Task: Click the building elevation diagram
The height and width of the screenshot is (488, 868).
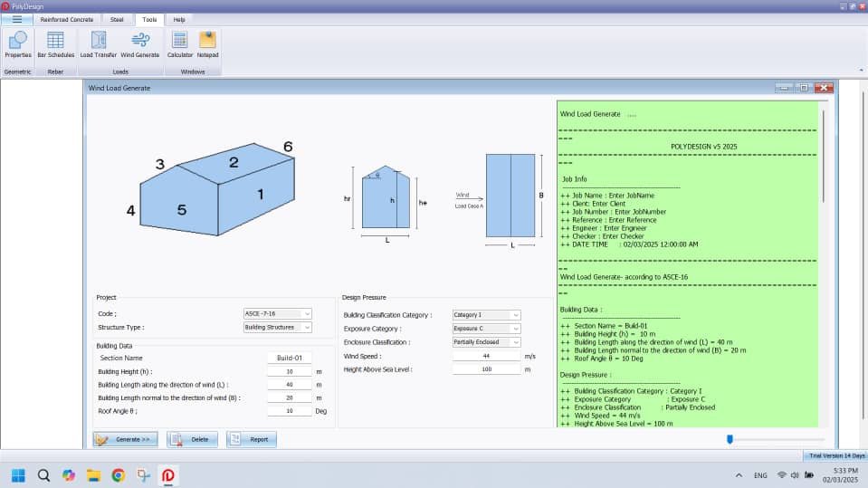Action: pyautogui.click(x=386, y=205)
